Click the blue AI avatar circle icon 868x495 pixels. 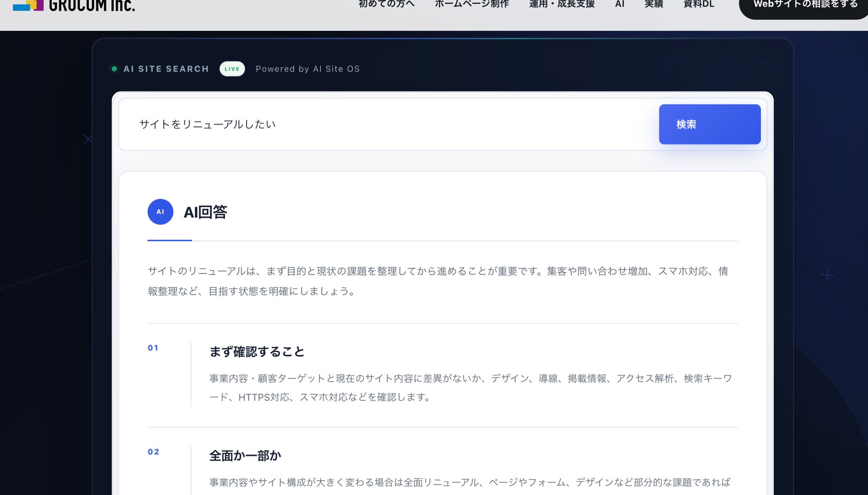coord(160,212)
